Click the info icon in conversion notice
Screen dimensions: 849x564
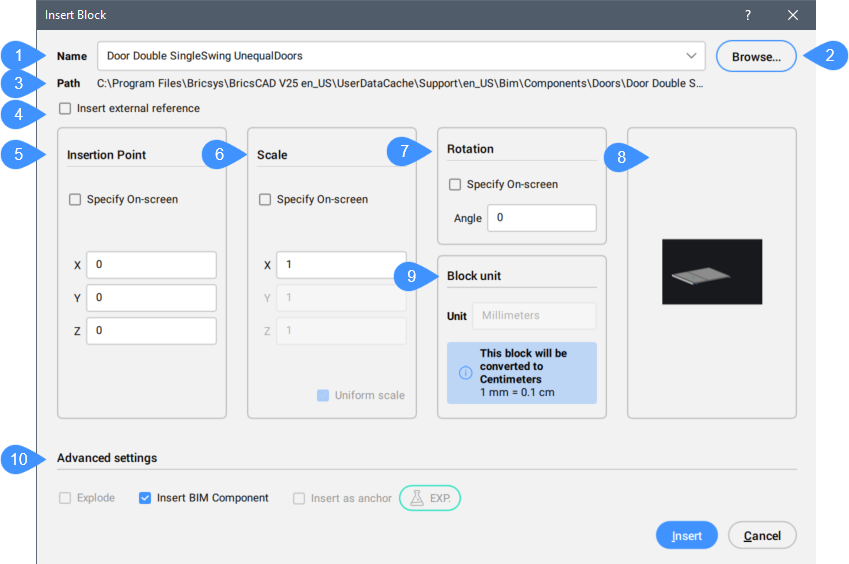(465, 373)
